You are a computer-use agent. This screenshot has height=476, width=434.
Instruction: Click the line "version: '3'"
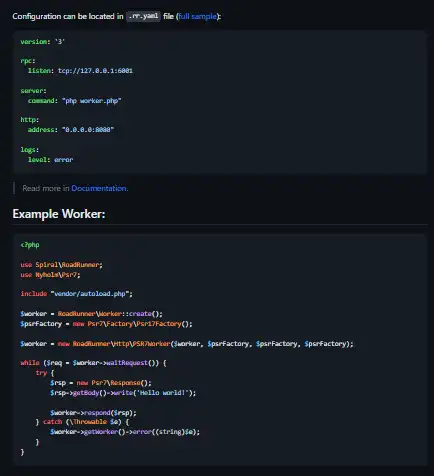pyautogui.click(x=42, y=42)
